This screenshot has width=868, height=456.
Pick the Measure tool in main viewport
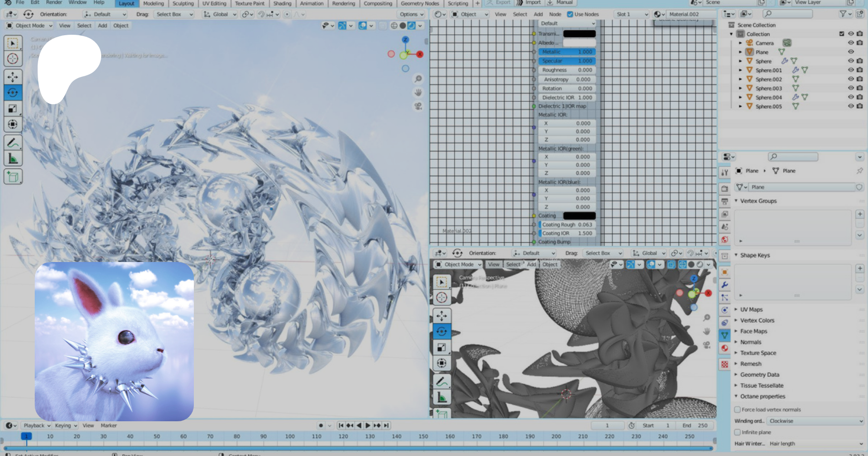pyautogui.click(x=13, y=159)
